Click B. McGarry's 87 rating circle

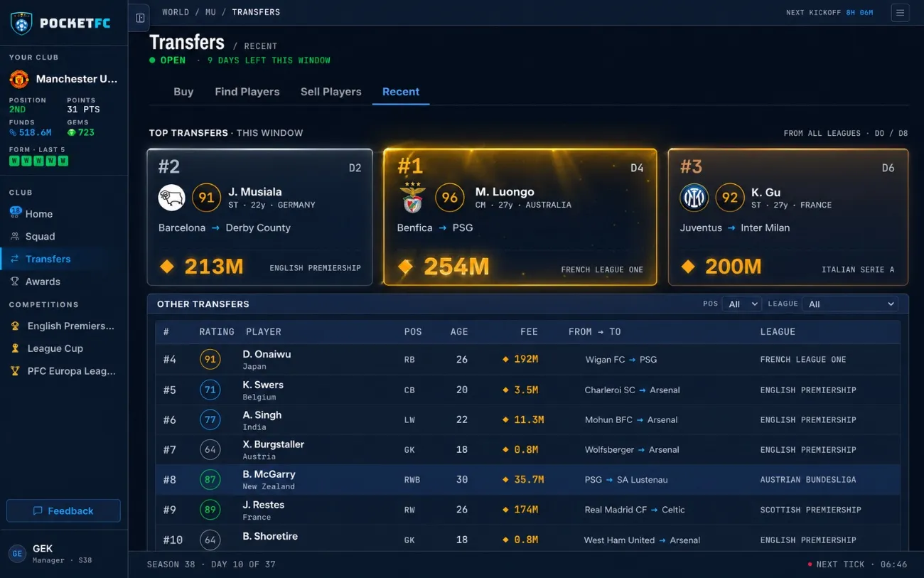click(210, 480)
